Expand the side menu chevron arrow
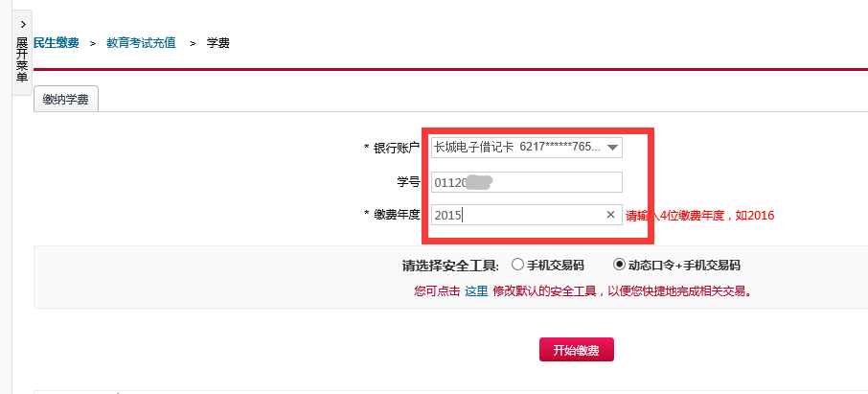The width and height of the screenshot is (868, 394). [x=23, y=24]
